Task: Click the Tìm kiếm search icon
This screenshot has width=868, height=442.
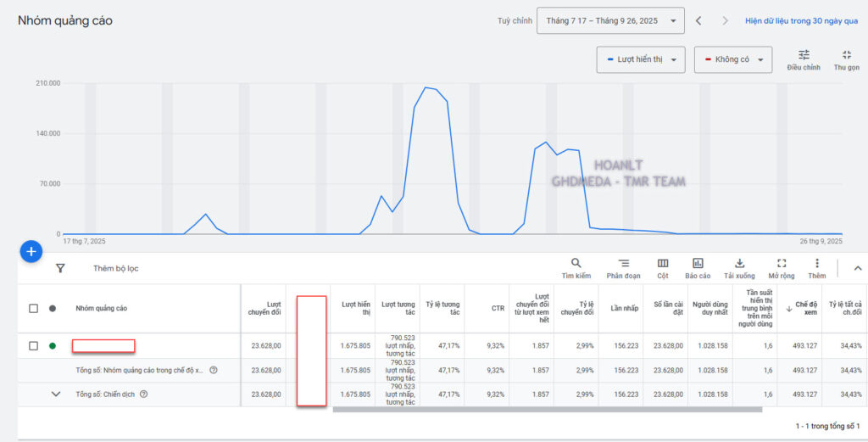Action: pos(576,264)
